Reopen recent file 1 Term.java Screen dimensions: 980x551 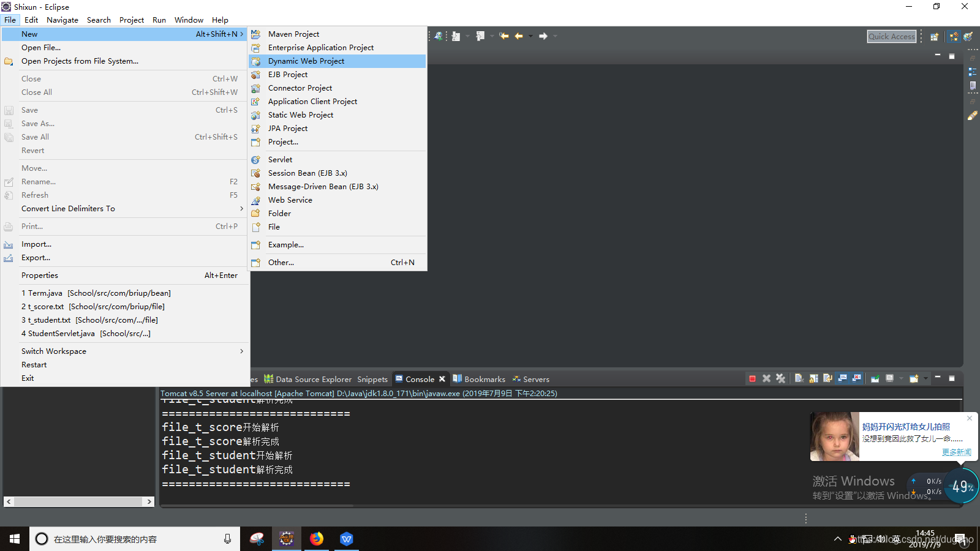[x=124, y=293]
